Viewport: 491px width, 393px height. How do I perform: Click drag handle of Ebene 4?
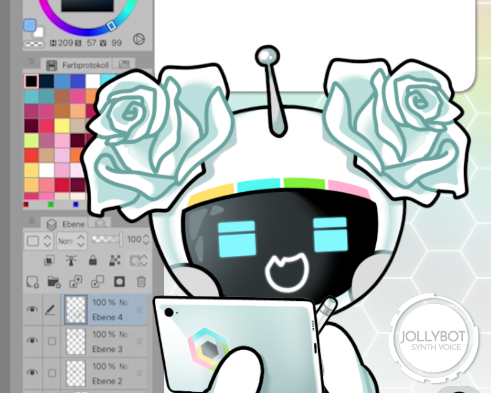pos(139,310)
